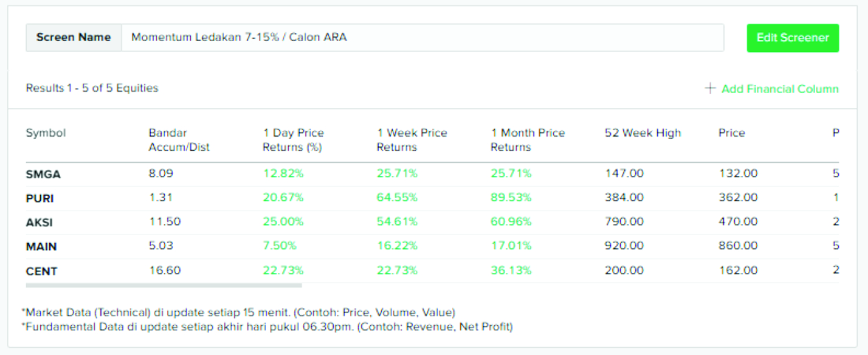The width and height of the screenshot is (868, 355).
Task: Click the Screen Name label
Action: point(73,37)
